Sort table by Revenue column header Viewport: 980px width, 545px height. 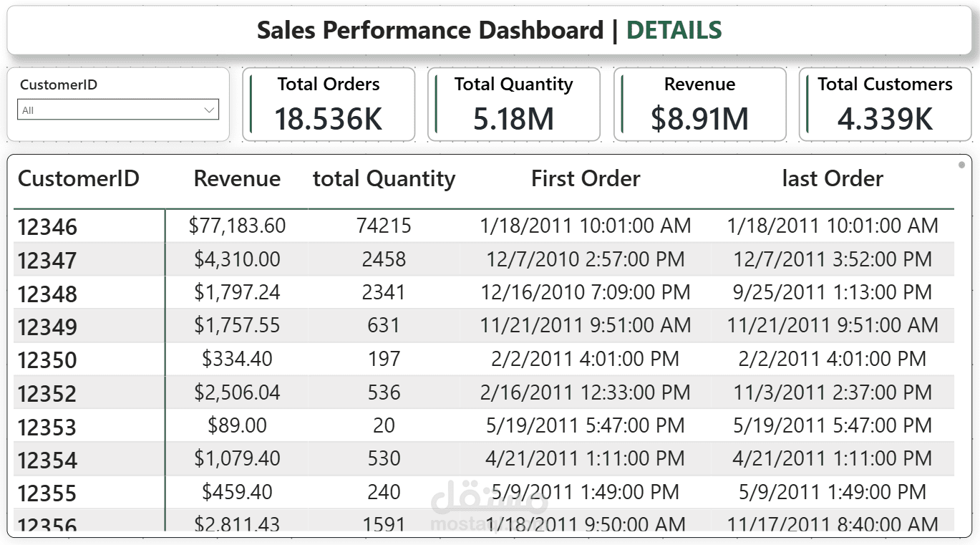[x=237, y=179]
